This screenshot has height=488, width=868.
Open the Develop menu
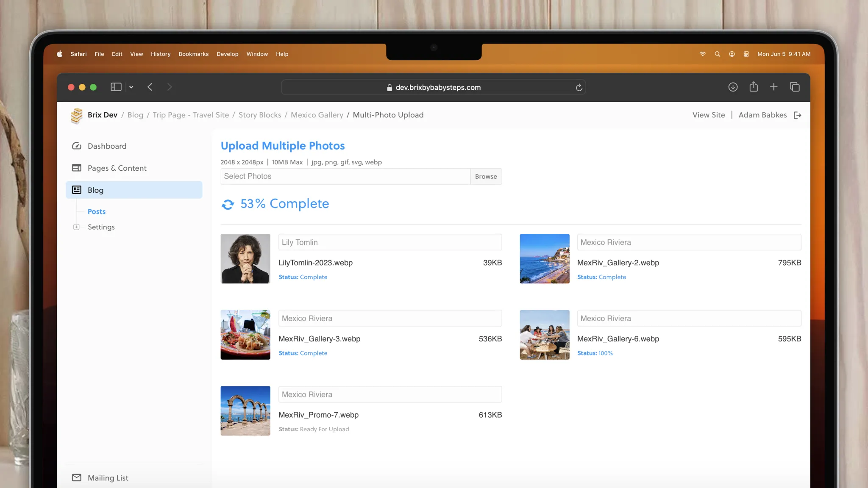tap(227, 54)
